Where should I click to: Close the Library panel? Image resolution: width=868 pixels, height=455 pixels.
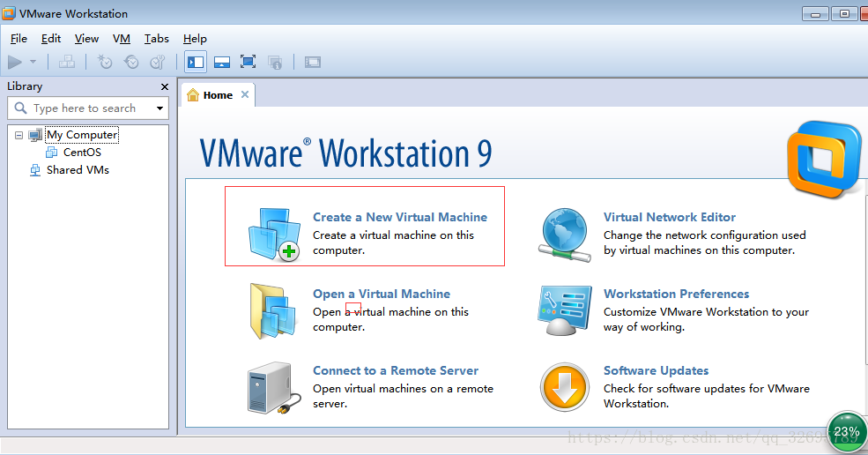165,87
